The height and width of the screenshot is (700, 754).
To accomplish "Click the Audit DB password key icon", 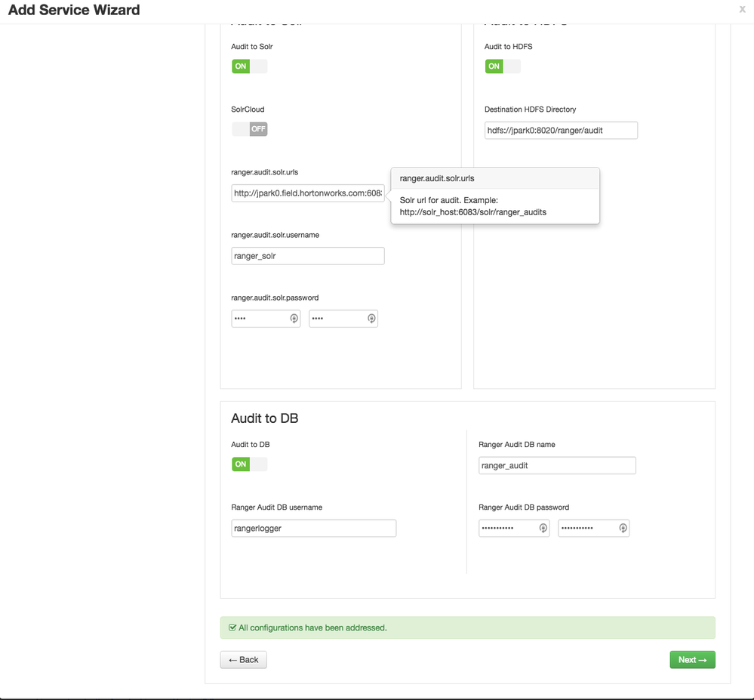I will (543, 529).
